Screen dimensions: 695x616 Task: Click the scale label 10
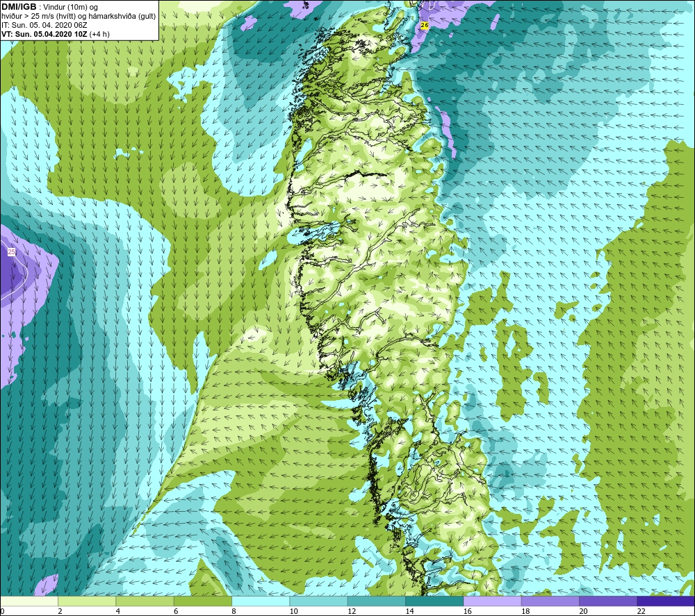click(x=294, y=611)
